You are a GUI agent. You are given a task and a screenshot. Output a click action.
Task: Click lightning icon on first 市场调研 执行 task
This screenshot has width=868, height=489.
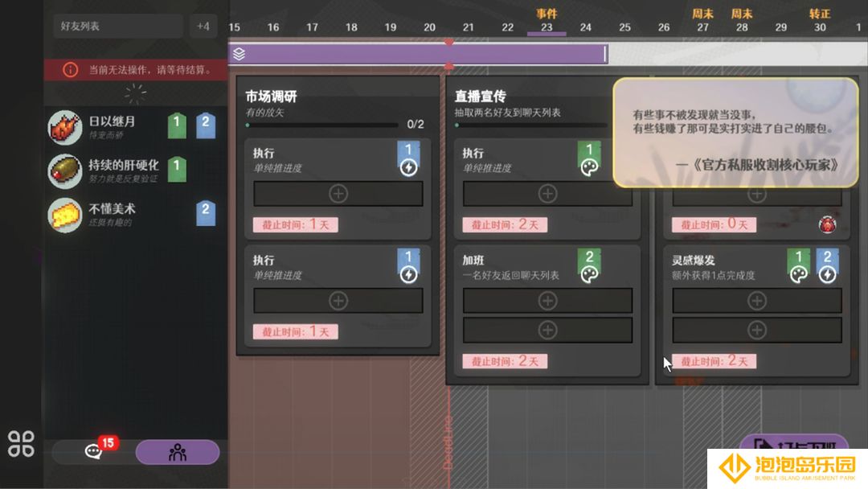coord(408,167)
